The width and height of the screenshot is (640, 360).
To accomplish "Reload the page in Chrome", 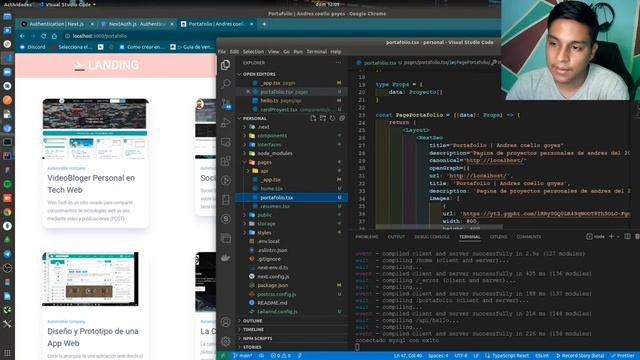I will click(43, 36).
